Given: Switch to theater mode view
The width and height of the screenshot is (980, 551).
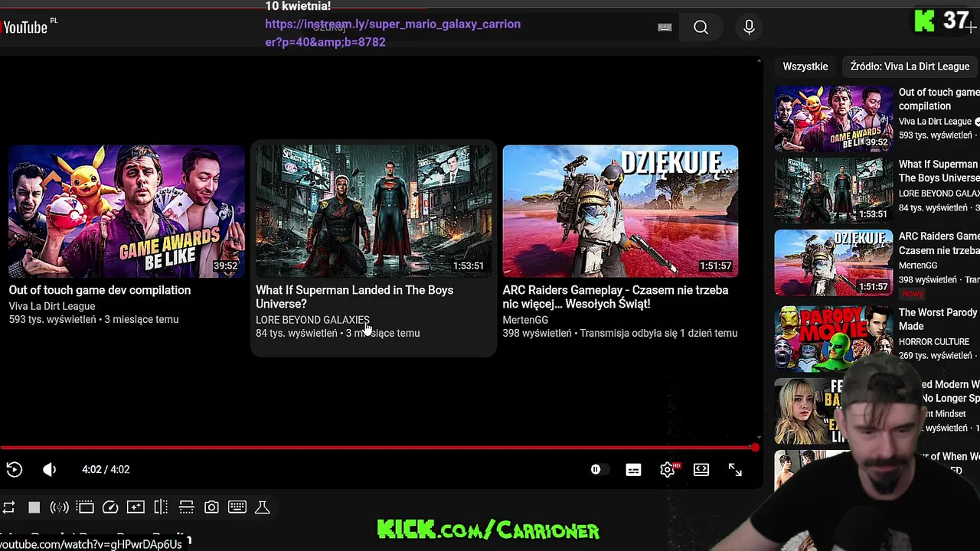Looking at the screenshot, I should [701, 470].
